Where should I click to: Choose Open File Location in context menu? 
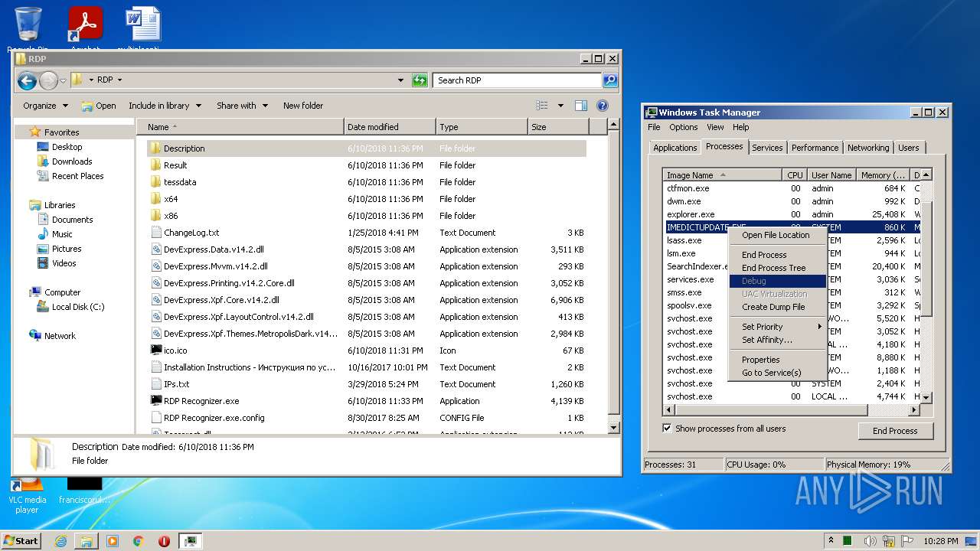[777, 235]
